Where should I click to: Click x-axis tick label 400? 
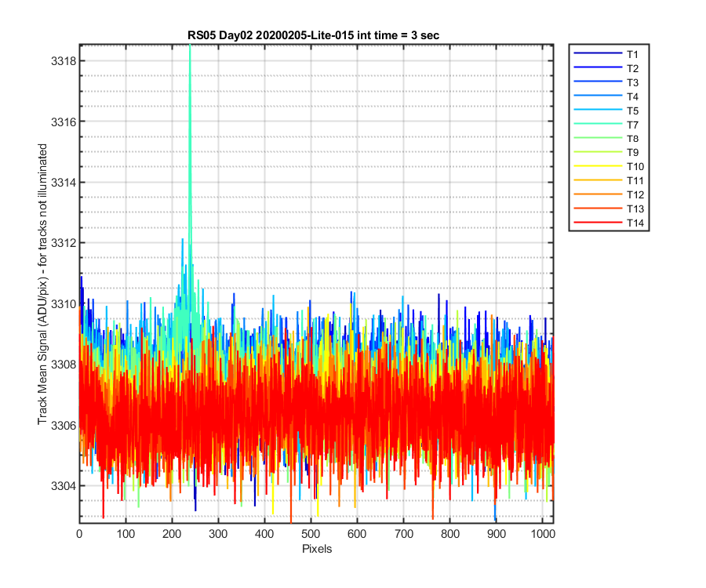click(x=265, y=534)
